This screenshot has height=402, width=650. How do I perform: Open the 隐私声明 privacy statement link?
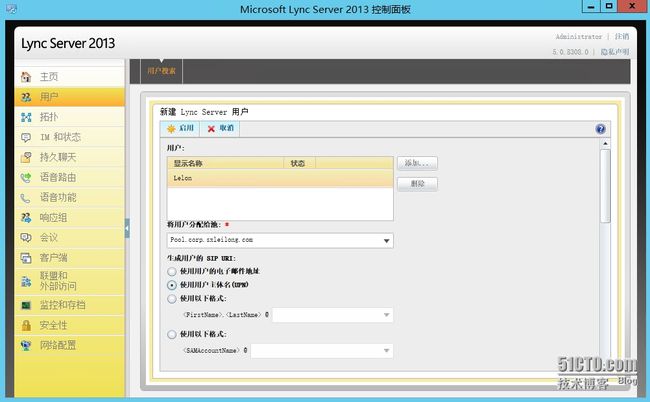pyautogui.click(x=615, y=52)
